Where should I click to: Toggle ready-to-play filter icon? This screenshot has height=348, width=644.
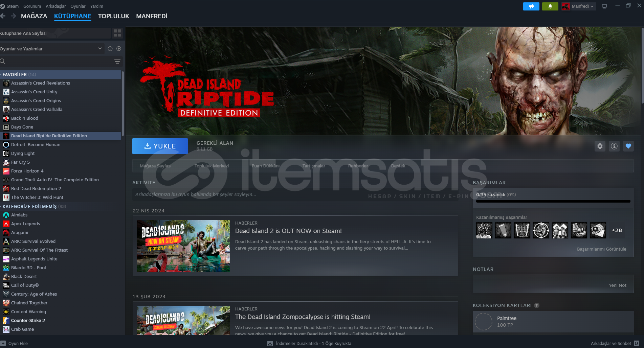click(x=119, y=49)
